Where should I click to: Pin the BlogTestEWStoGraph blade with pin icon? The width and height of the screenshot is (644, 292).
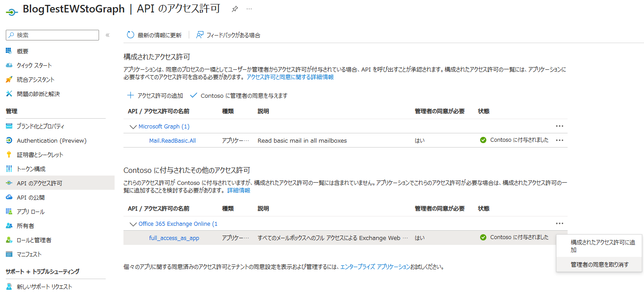[235, 9]
